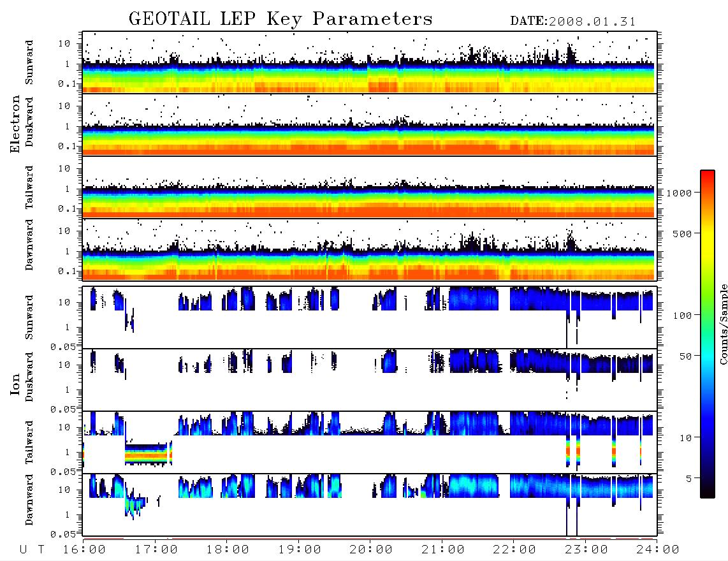Select the "21:00" time tick label

click(x=443, y=550)
